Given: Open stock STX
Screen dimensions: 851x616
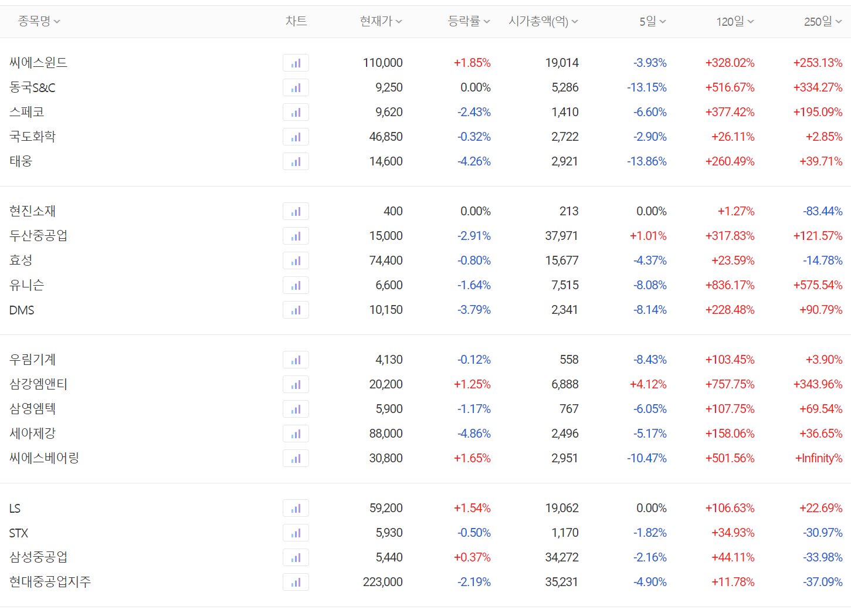Looking at the screenshot, I should click(19, 533).
